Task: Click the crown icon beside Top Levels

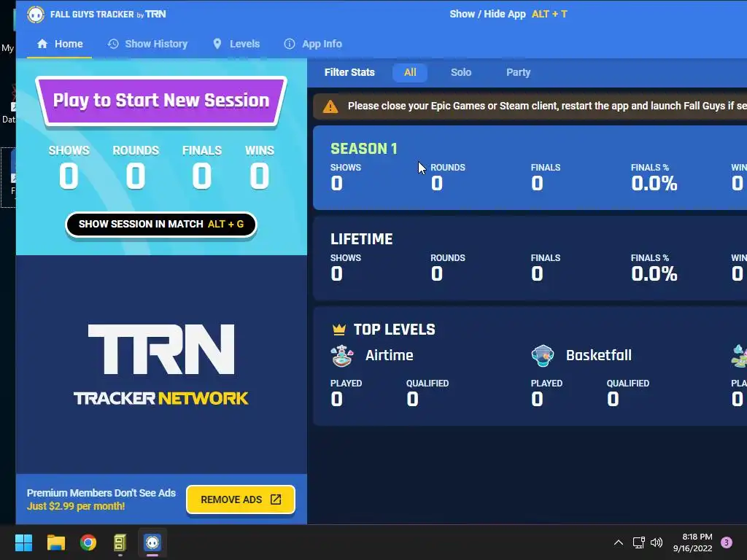Action: pos(338,330)
